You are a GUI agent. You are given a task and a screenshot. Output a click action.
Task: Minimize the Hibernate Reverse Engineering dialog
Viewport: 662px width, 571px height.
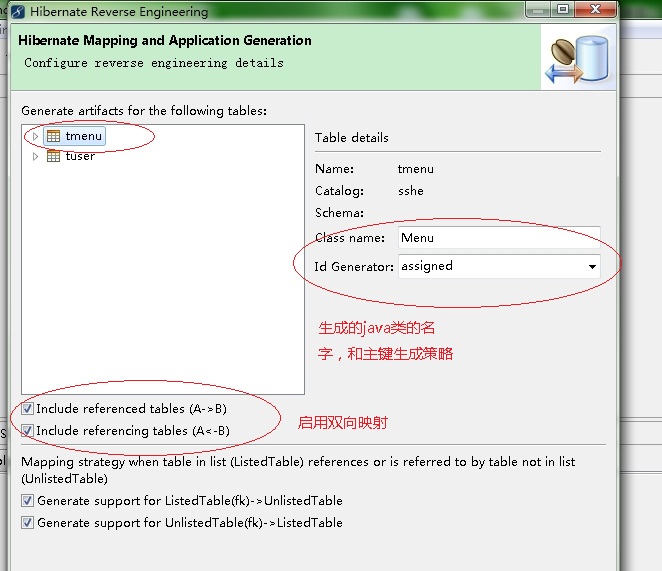click(538, 9)
